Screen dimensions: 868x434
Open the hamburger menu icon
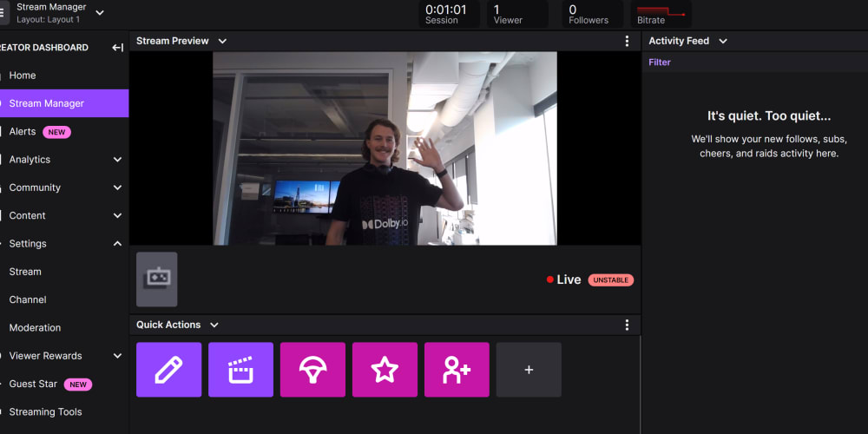click(x=3, y=13)
